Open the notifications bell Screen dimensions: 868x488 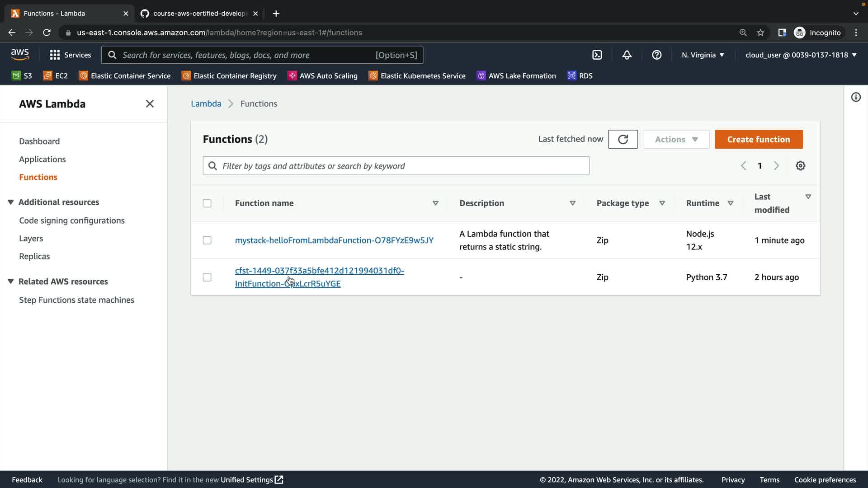627,55
